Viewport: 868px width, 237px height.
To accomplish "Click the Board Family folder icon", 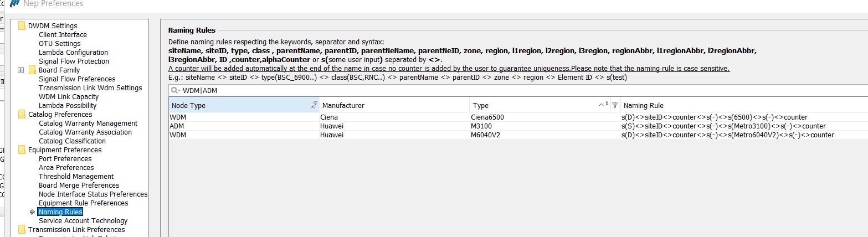I will (x=32, y=70).
